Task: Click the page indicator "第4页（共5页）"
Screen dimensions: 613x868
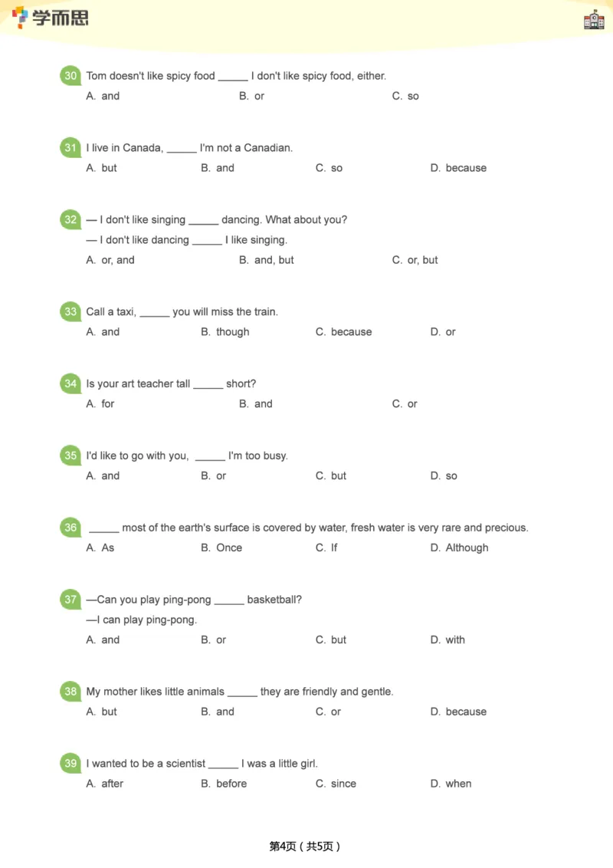Action: click(x=305, y=847)
